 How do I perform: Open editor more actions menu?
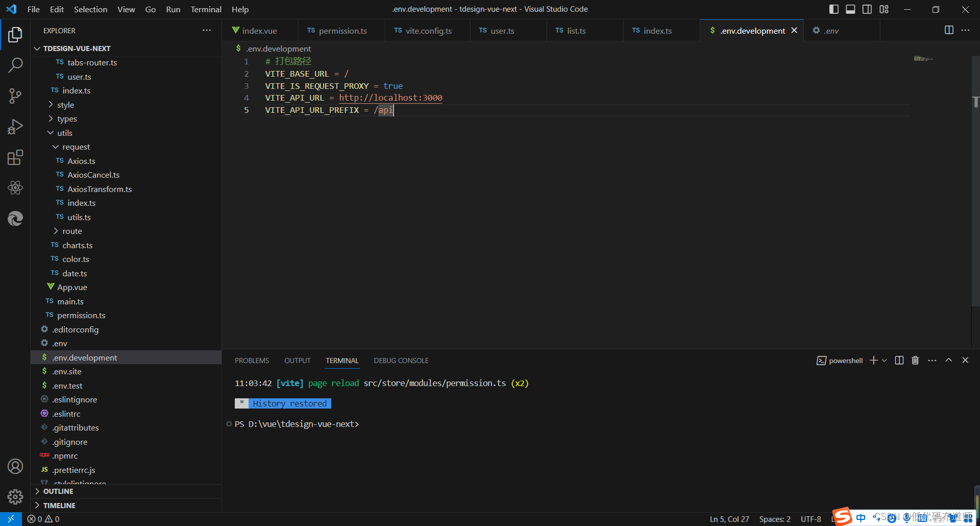tap(965, 30)
